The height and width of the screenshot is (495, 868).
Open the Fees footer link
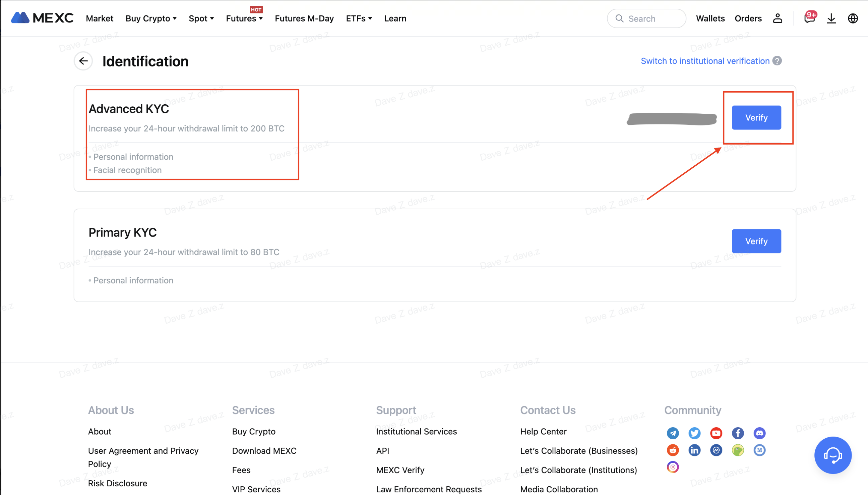click(x=241, y=470)
